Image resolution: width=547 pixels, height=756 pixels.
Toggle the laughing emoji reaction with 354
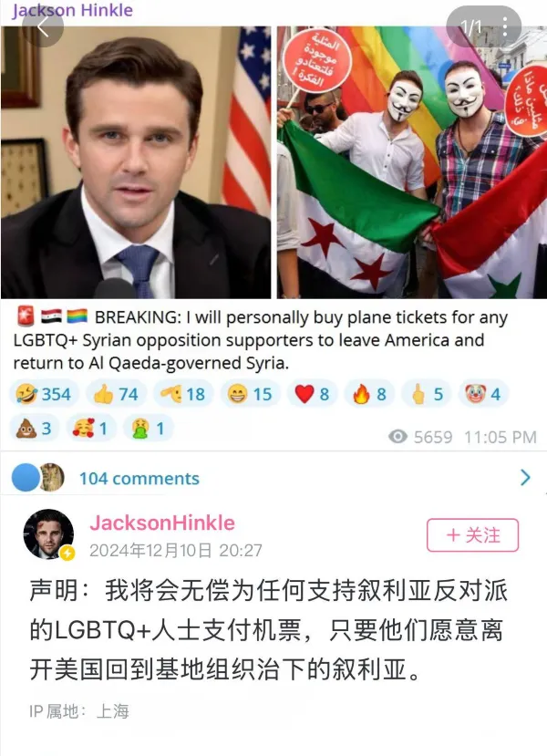pyautogui.click(x=44, y=394)
